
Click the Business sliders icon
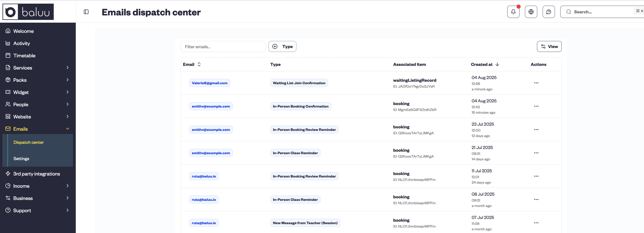[8, 198]
